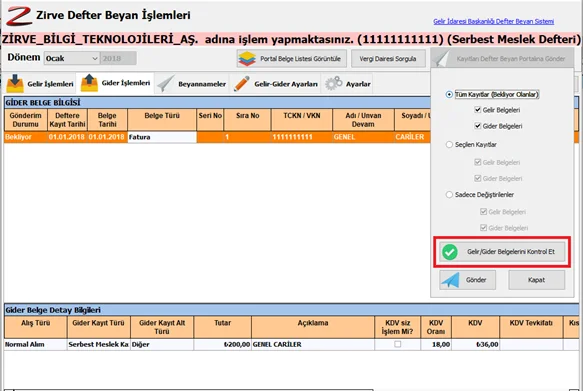Click the Gider Kayıt Türü column header

pos(99,327)
